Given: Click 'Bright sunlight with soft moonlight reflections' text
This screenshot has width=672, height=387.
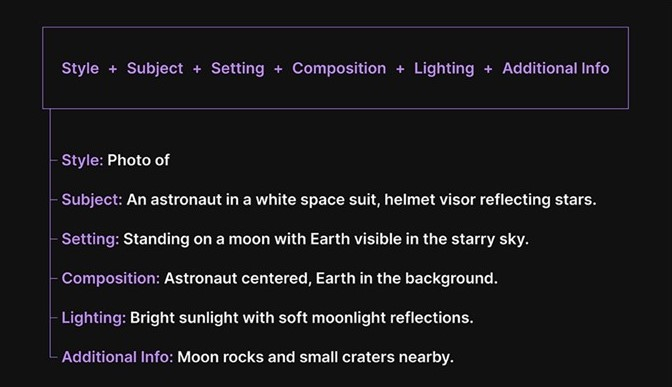Looking at the screenshot, I should point(301,318).
